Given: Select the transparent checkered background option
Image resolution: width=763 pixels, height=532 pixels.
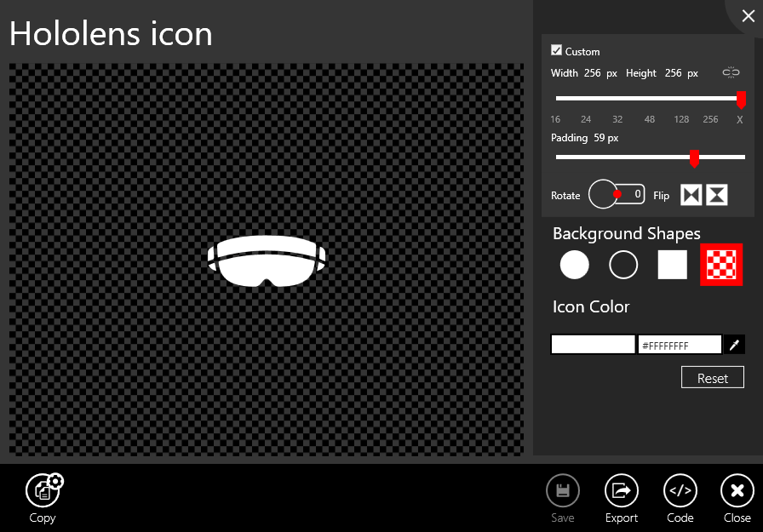Looking at the screenshot, I should (721, 265).
